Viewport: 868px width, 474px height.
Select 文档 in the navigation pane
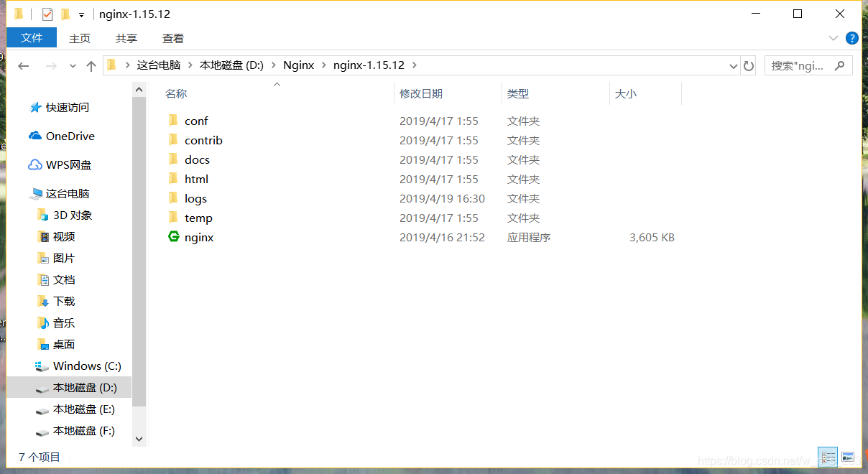(x=64, y=279)
